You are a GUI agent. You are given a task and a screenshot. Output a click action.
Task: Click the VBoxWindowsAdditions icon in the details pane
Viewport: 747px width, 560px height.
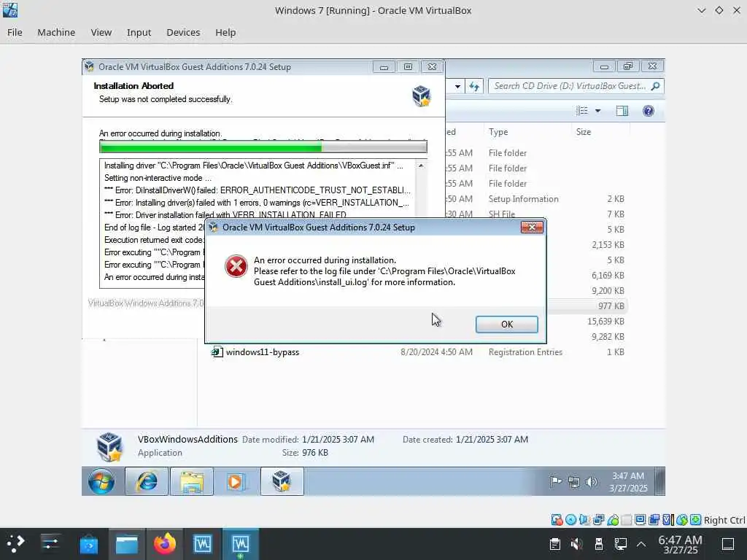[x=109, y=447]
